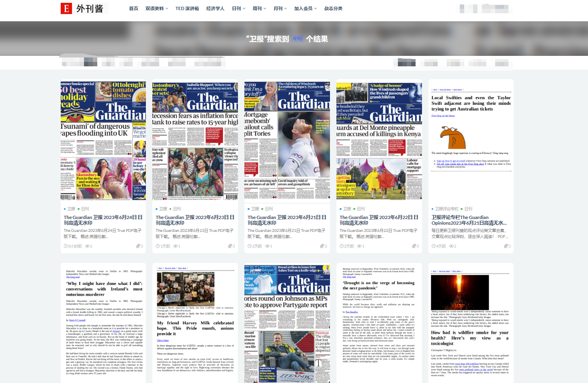This screenshot has width=588, height=383.
Task: Open the TED 演讲稿 navigation item
Action: [x=187, y=8]
